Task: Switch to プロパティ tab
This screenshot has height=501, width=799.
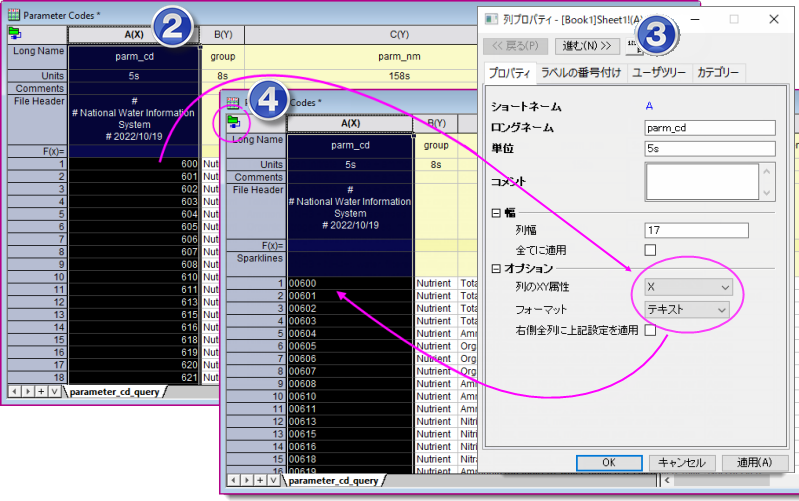Action: click(x=510, y=73)
